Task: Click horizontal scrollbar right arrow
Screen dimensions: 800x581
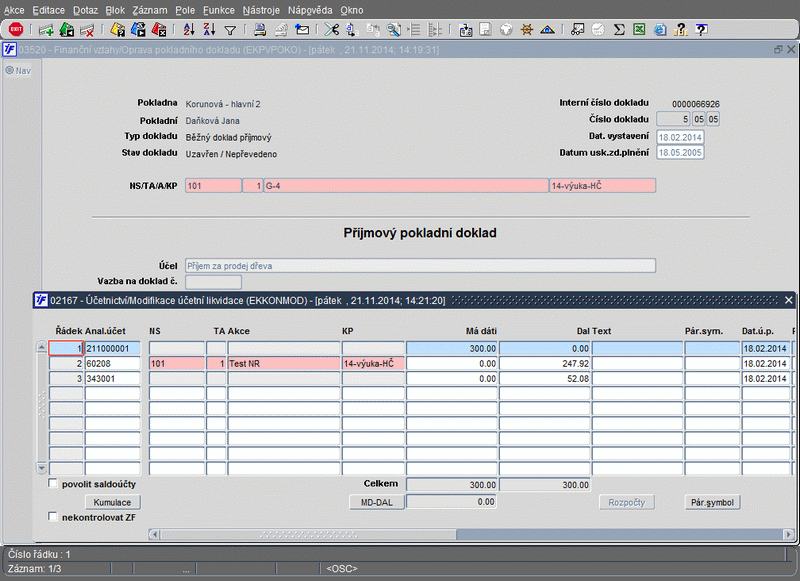Action: click(x=789, y=535)
